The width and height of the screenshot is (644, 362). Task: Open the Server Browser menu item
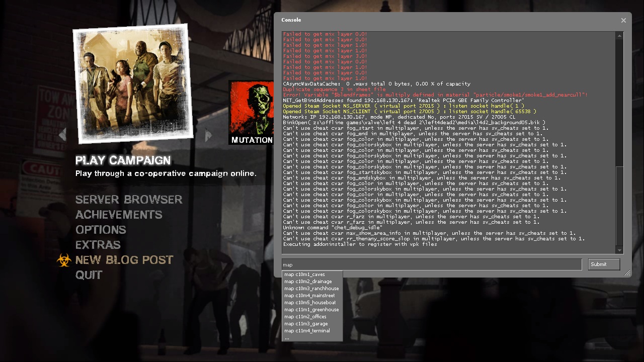[x=129, y=200]
